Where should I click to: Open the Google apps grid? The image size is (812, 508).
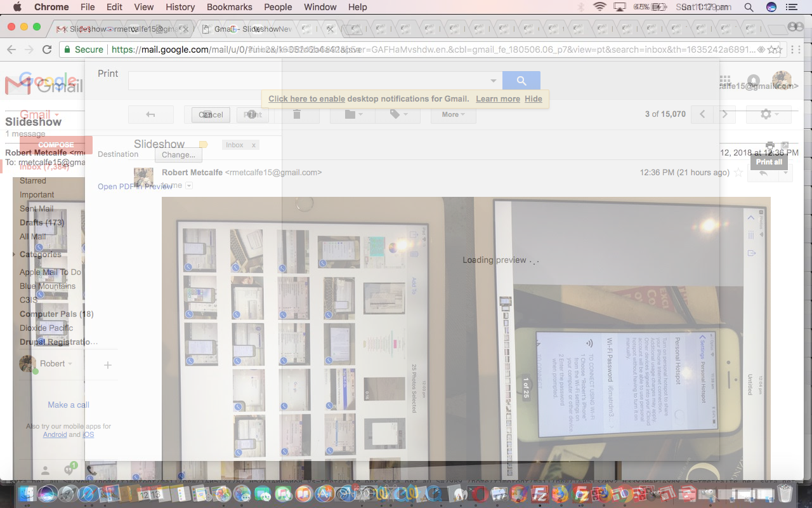pyautogui.click(x=724, y=81)
